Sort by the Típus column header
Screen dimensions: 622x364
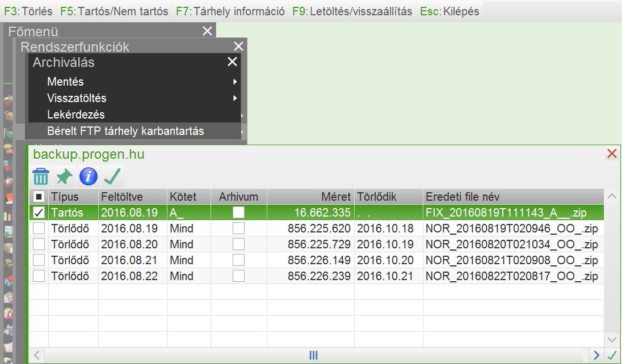pos(73,197)
